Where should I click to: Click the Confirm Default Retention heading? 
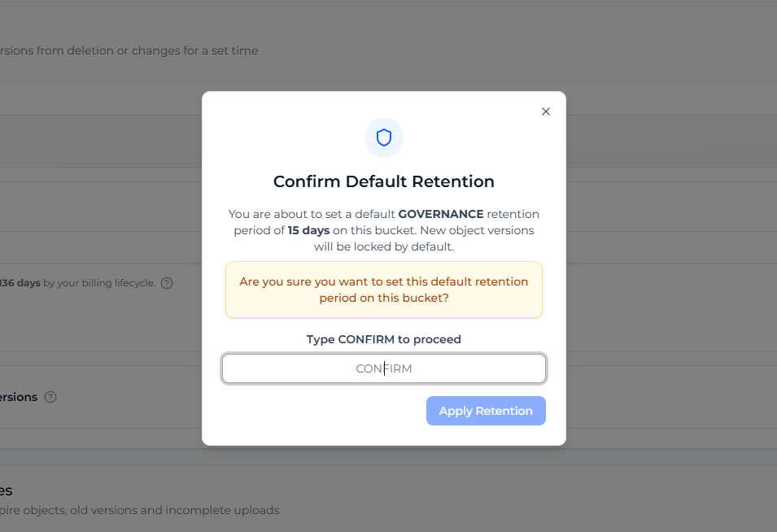pyautogui.click(x=383, y=181)
